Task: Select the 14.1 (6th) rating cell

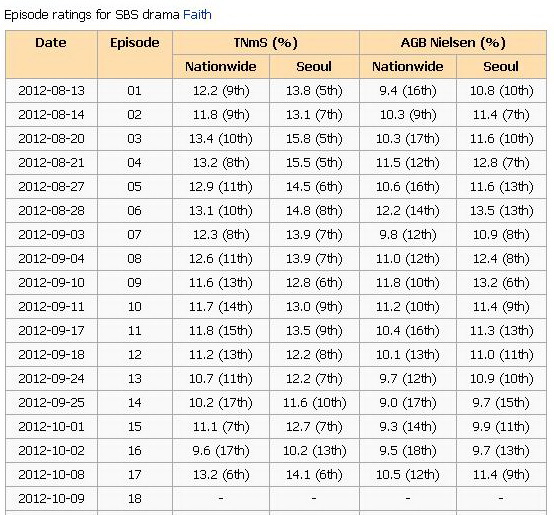Action: pos(314,475)
